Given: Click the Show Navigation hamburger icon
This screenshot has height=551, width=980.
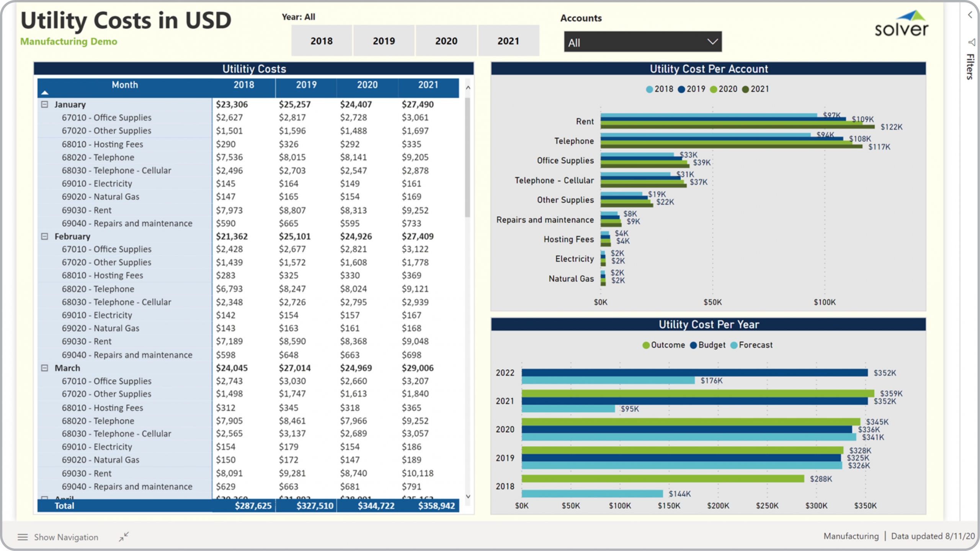Looking at the screenshot, I should pos(23,537).
